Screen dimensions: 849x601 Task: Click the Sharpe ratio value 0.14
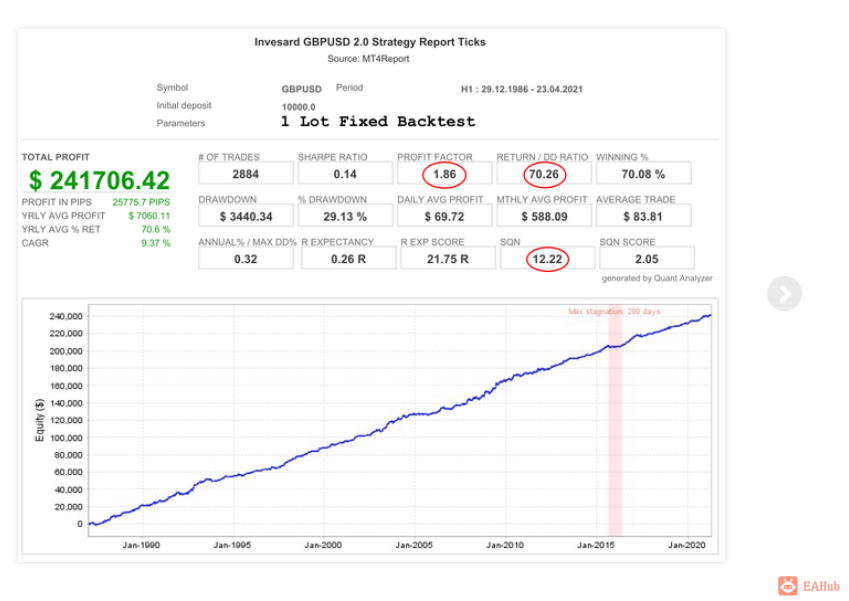(x=345, y=174)
